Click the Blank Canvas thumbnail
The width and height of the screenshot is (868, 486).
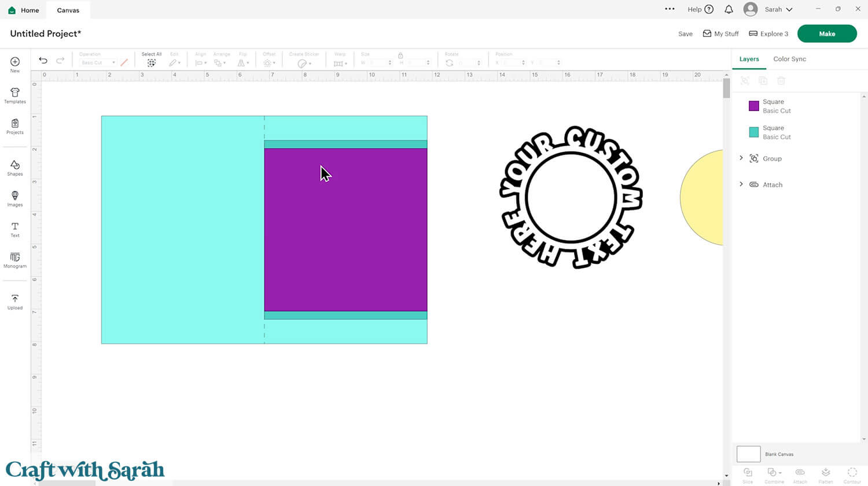point(748,454)
